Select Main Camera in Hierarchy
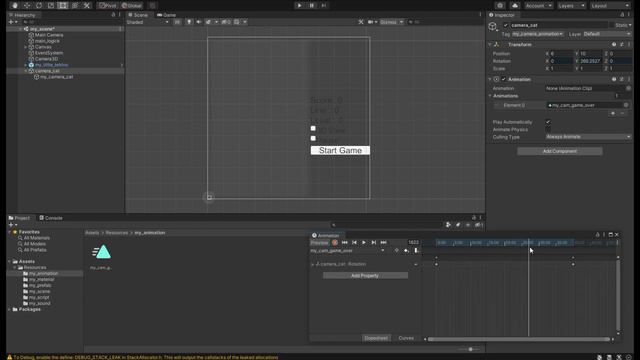 coord(49,35)
